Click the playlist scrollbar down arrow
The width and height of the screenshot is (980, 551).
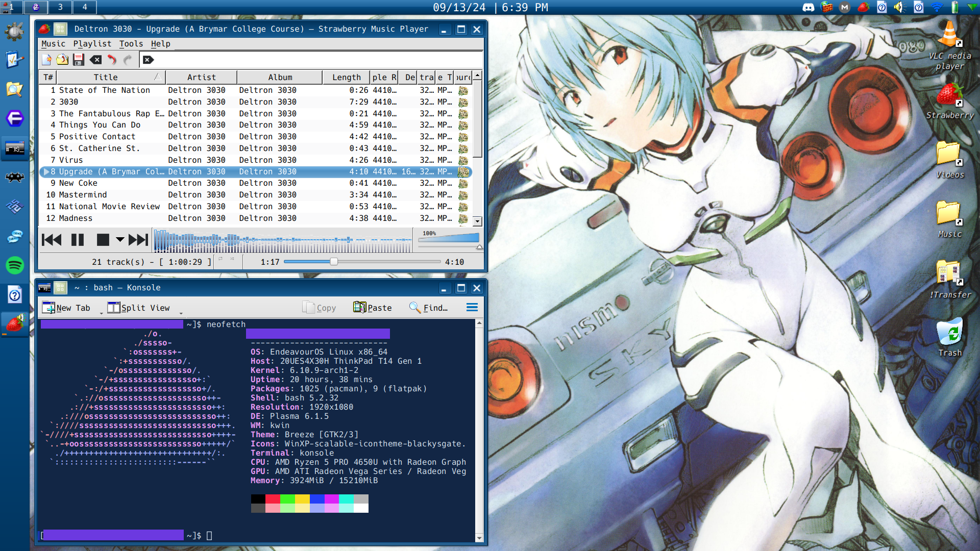pos(477,221)
